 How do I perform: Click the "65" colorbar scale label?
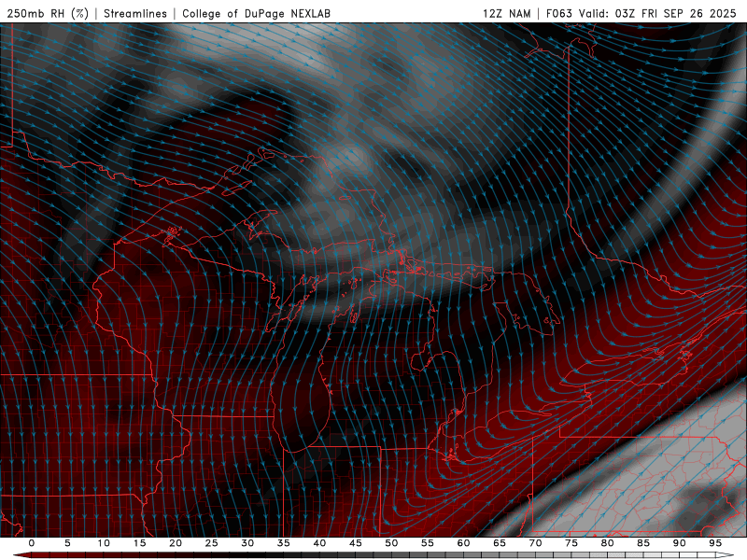coord(500,543)
